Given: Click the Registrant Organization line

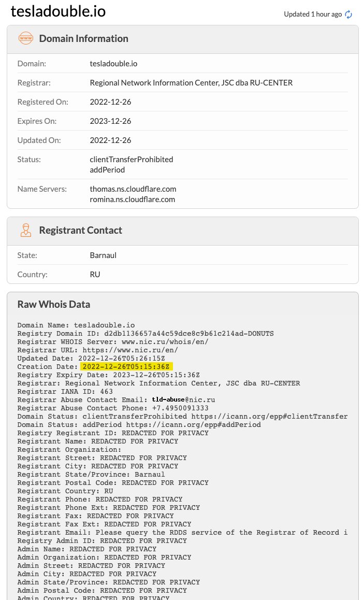Looking at the screenshot, I should [69, 449].
